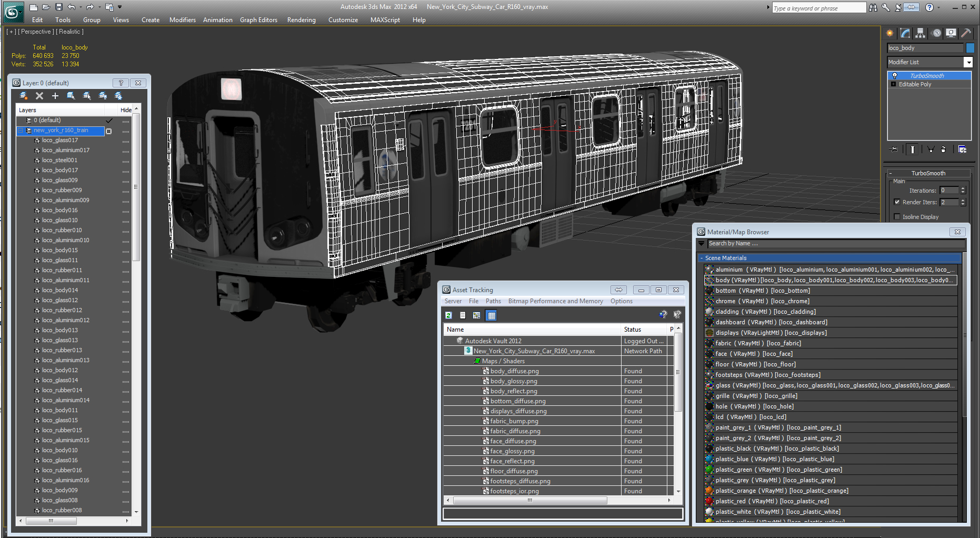The width and height of the screenshot is (980, 538).
Task: Open the Graph Editors menu
Action: 258,20
